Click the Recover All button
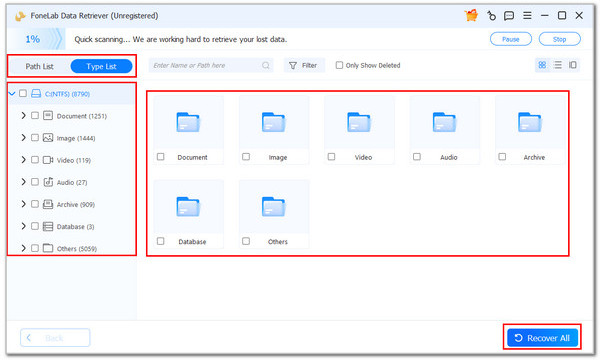The width and height of the screenshot is (600, 360). point(543,338)
